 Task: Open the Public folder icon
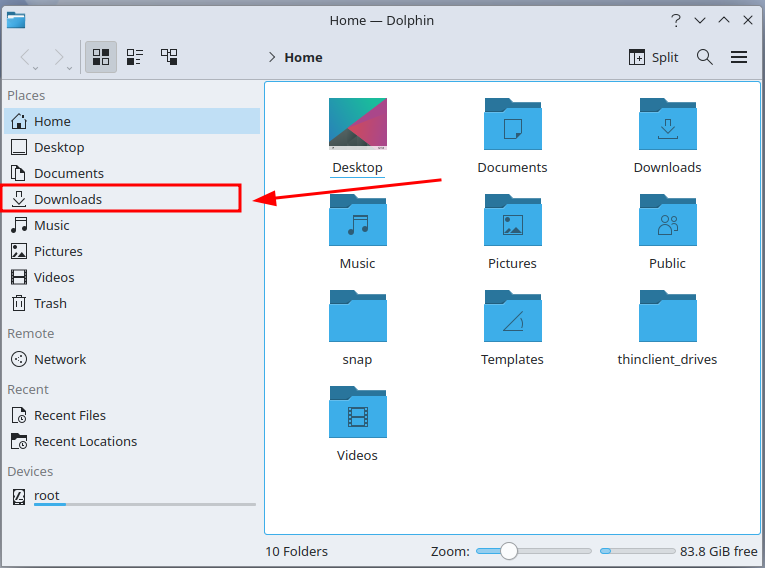pyautogui.click(x=667, y=223)
